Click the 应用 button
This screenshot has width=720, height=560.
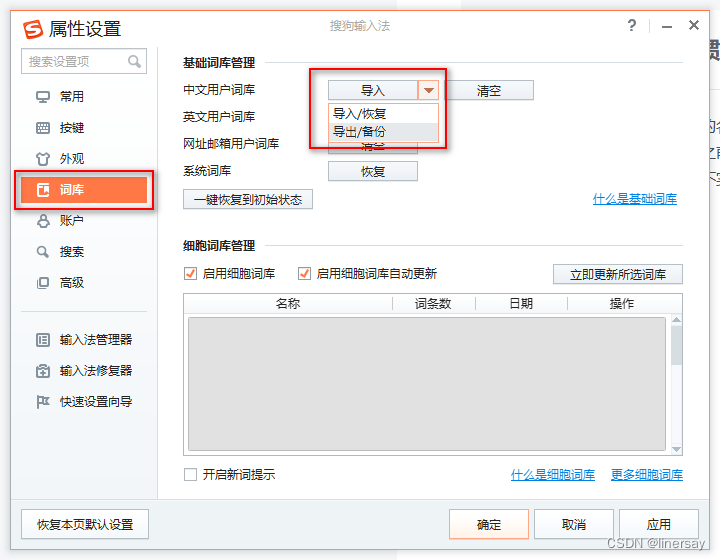659,524
